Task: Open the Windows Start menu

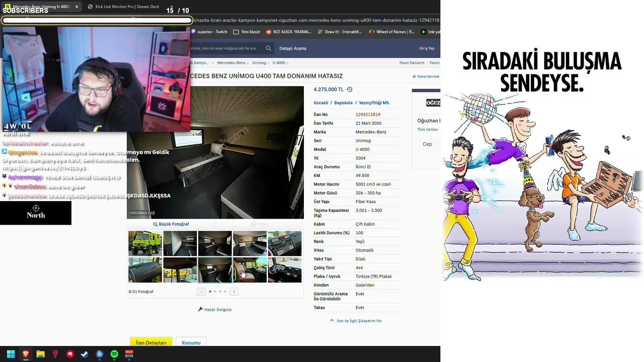Action: [x=11, y=354]
